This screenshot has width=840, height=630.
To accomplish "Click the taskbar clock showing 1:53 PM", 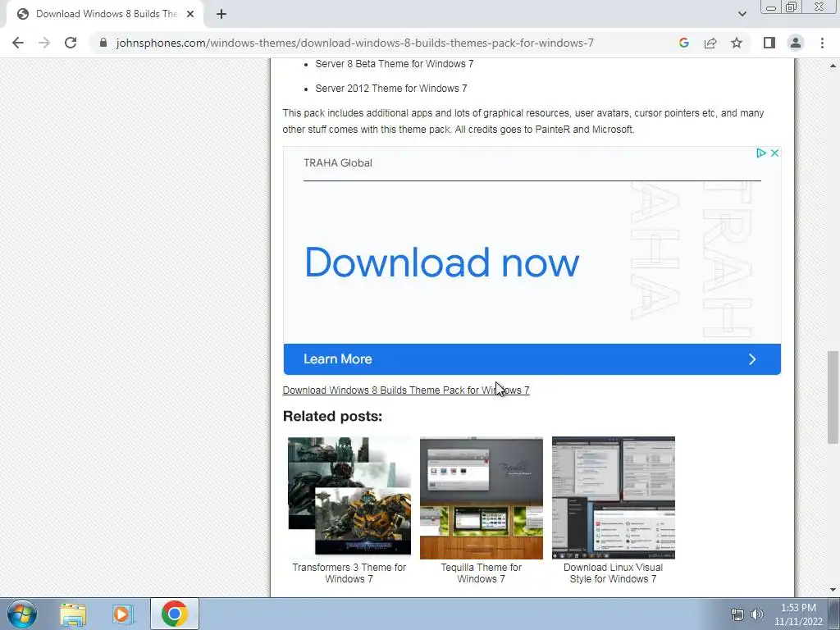I will point(798,614).
